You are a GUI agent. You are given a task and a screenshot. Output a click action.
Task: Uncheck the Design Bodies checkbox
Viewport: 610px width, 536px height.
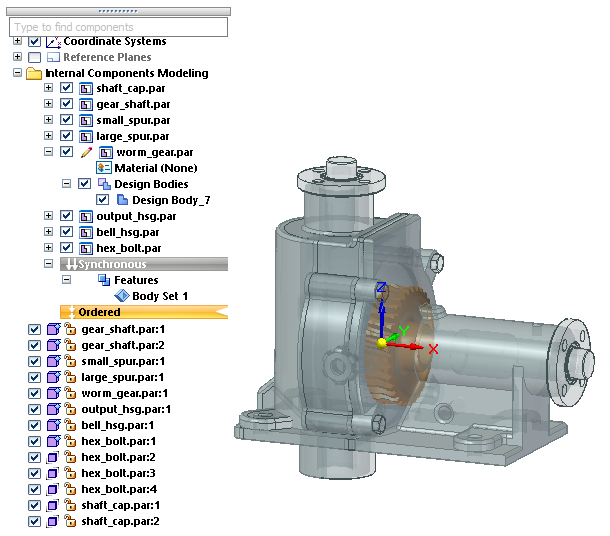84,184
